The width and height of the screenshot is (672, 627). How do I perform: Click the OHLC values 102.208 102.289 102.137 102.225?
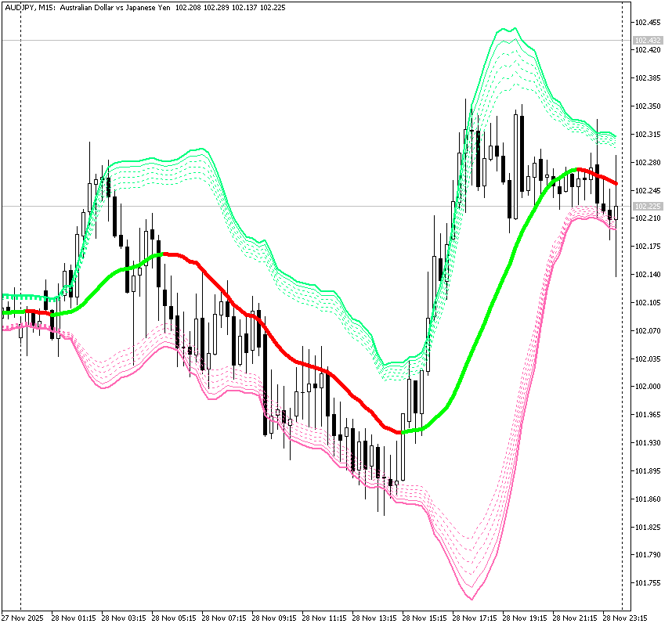(230, 8)
